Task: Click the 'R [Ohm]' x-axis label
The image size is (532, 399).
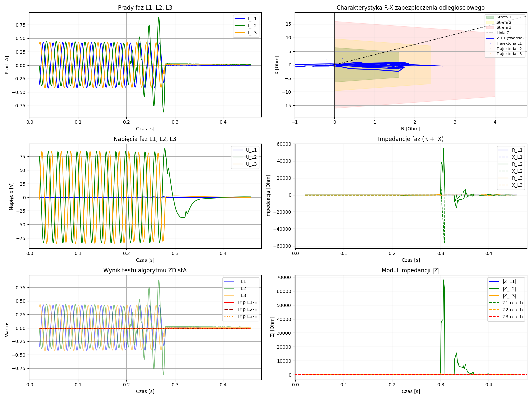Action: (x=411, y=129)
